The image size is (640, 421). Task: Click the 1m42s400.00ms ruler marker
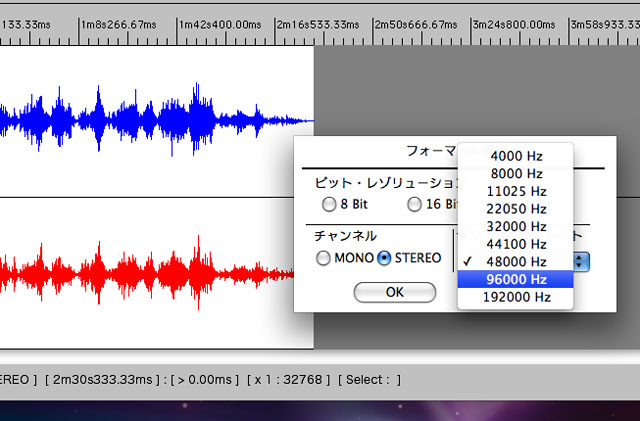pos(220,25)
